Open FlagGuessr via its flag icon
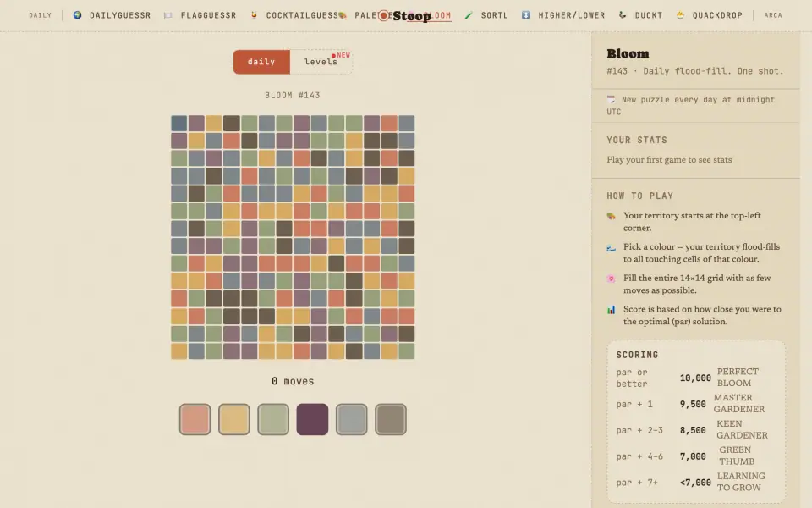The image size is (812, 508). tap(167, 15)
